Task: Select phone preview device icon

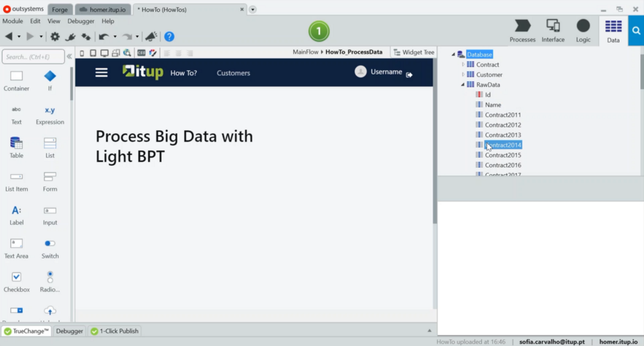Action: [x=82, y=53]
